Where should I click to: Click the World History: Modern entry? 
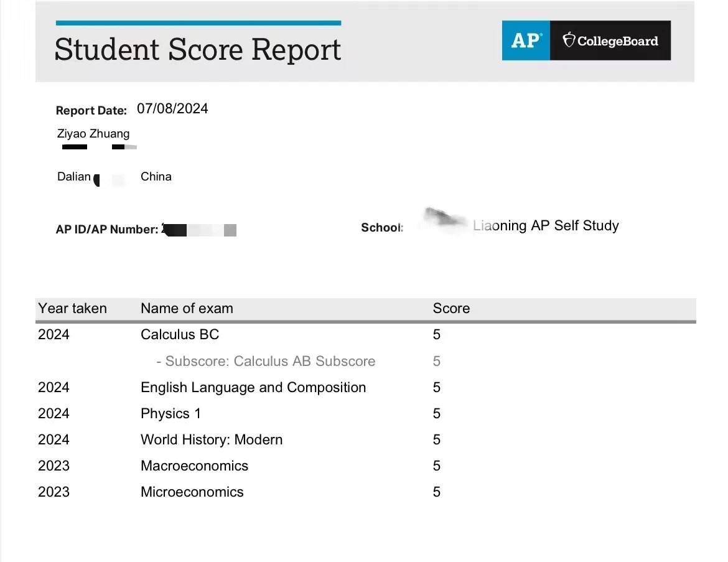[212, 440]
